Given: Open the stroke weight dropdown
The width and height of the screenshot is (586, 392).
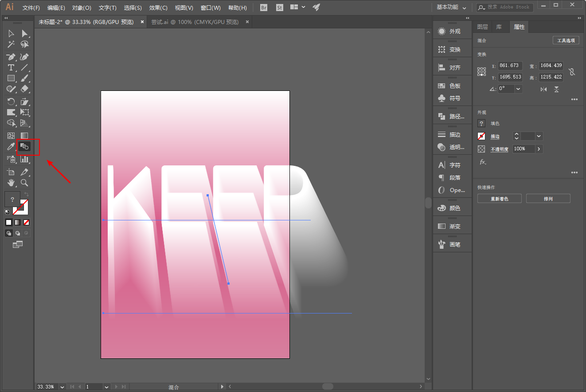Looking at the screenshot, I should (x=539, y=136).
